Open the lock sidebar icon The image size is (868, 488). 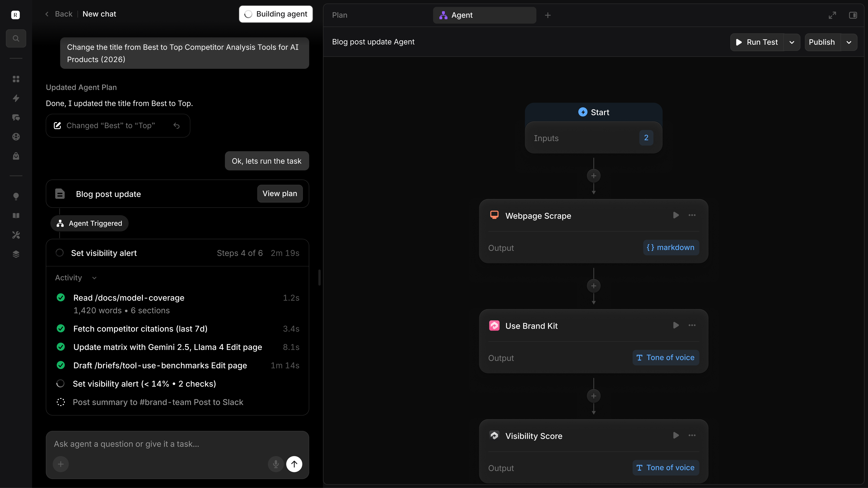pyautogui.click(x=16, y=156)
